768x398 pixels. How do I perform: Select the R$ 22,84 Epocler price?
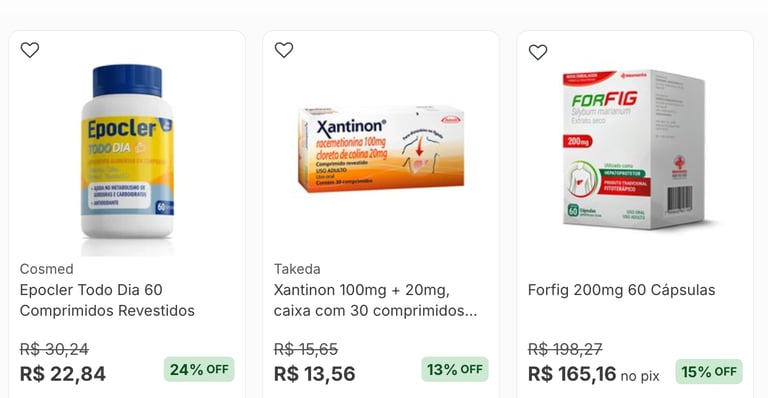pos(63,374)
